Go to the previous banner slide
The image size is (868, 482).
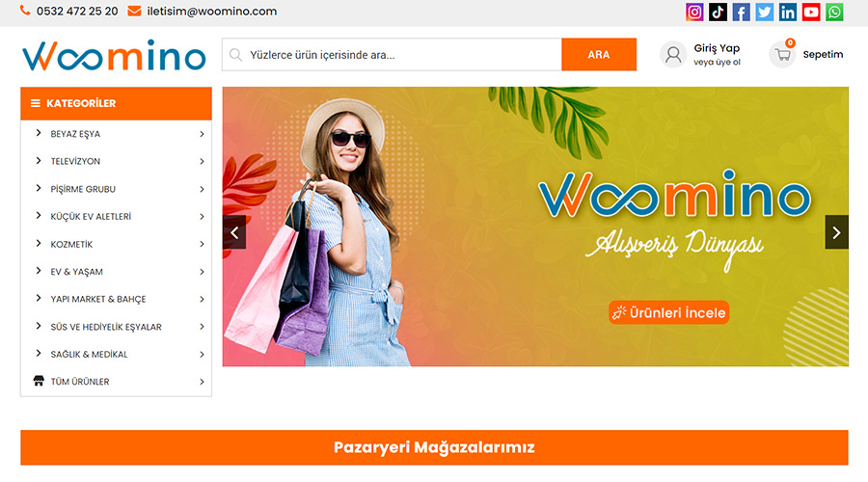(x=234, y=232)
